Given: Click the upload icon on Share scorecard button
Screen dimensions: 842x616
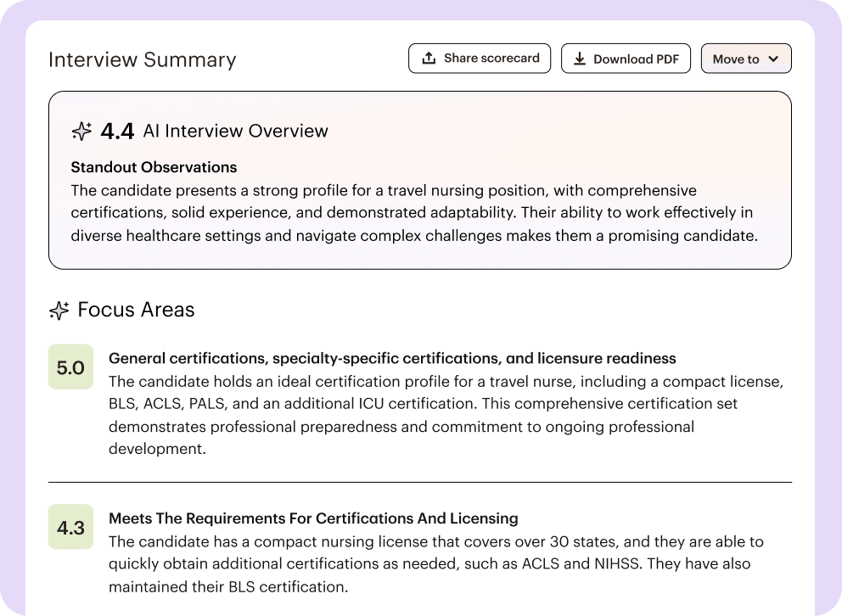Looking at the screenshot, I should pyautogui.click(x=429, y=58).
